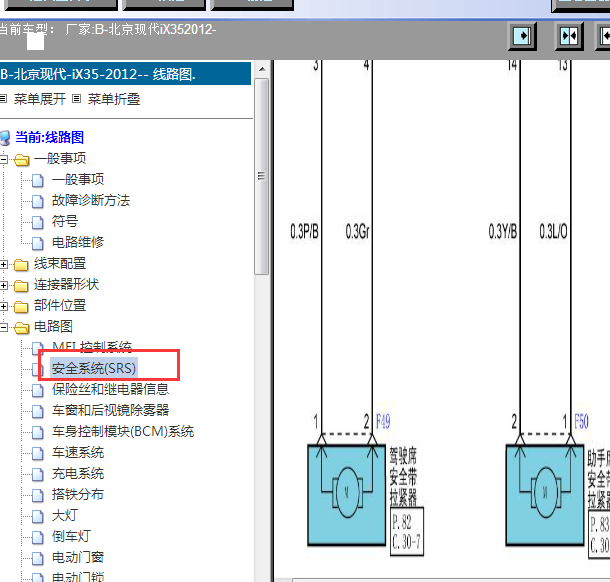Click the 0.3Gr wire label
The width and height of the screenshot is (610, 582).
coord(357,231)
